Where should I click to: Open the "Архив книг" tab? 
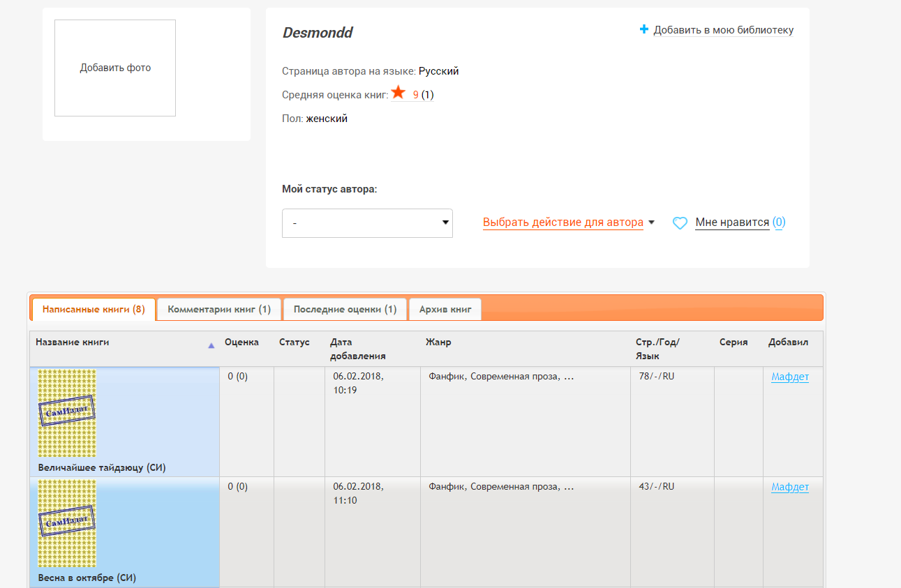(x=445, y=310)
